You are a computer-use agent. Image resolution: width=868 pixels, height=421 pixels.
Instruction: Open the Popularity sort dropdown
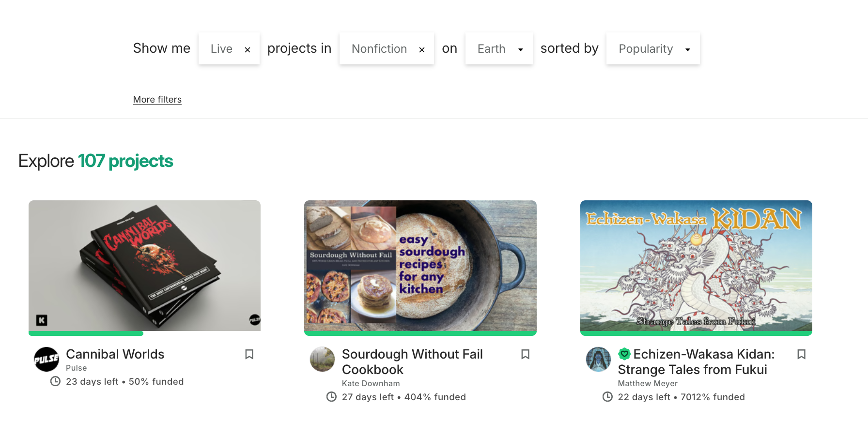[x=652, y=49]
